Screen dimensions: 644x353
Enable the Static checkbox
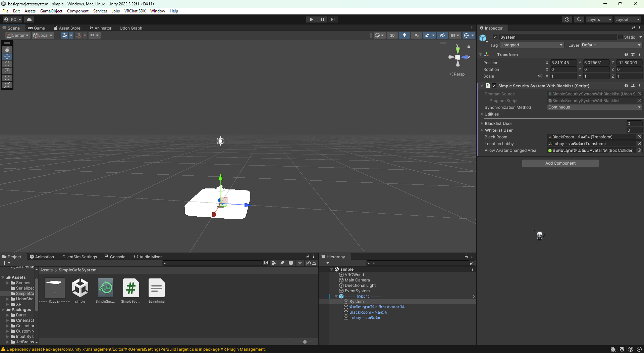[x=621, y=37]
